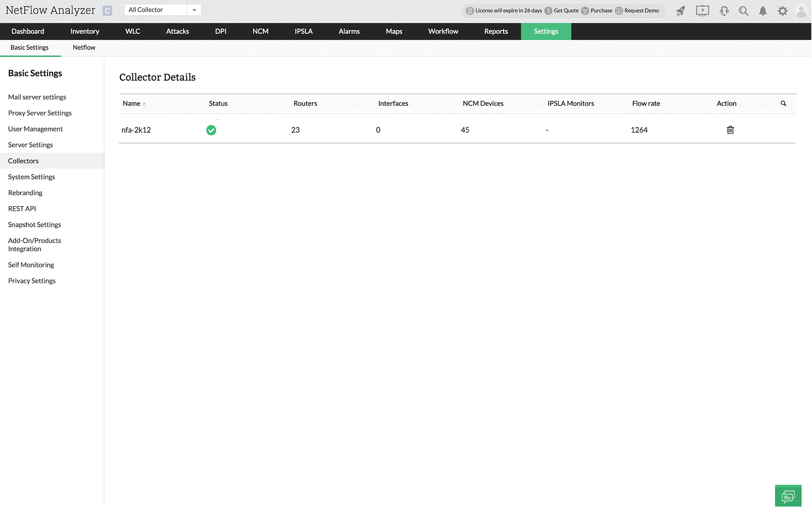Select Collectors in sidebar
This screenshot has width=812, height=507.
tap(52, 161)
